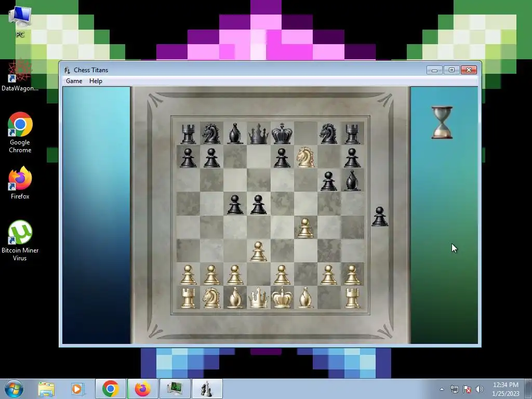The height and width of the screenshot is (399, 532).
Task: Click the empty g1 square
Action: 328,298
